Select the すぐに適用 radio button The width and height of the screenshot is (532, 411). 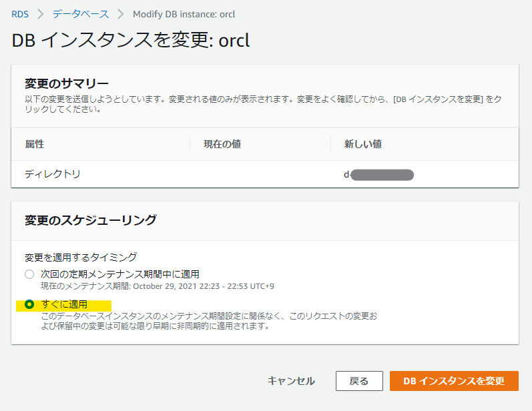click(29, 304)
